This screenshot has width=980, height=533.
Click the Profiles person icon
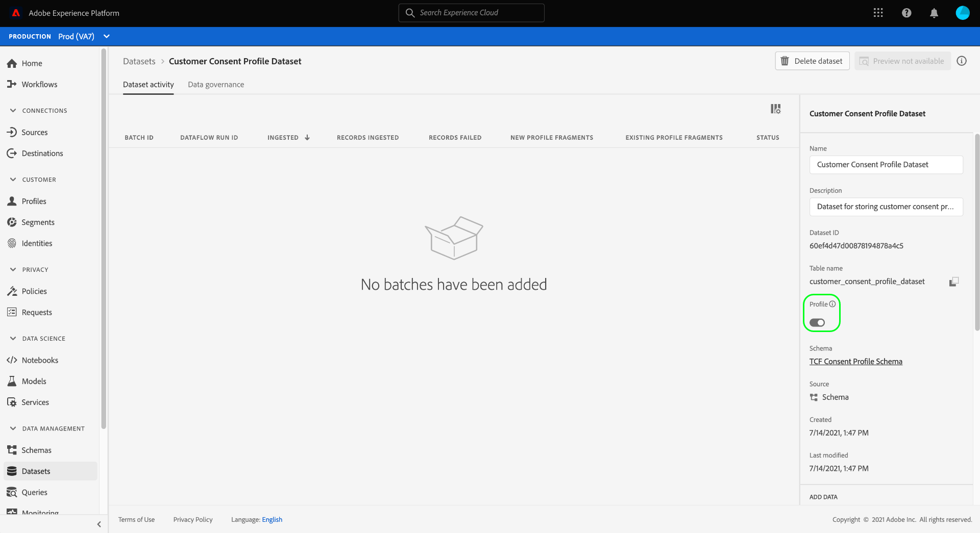click(12, 201)
